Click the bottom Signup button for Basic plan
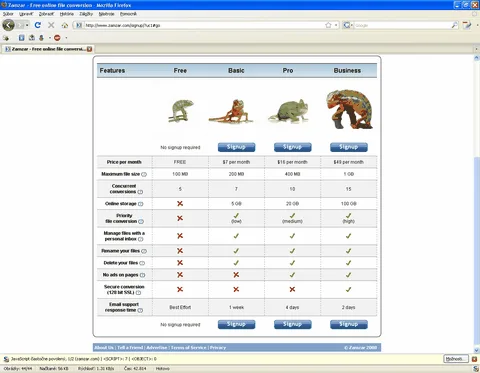The width and height of the screenshot is (480, 373). (x=236, y=324)
